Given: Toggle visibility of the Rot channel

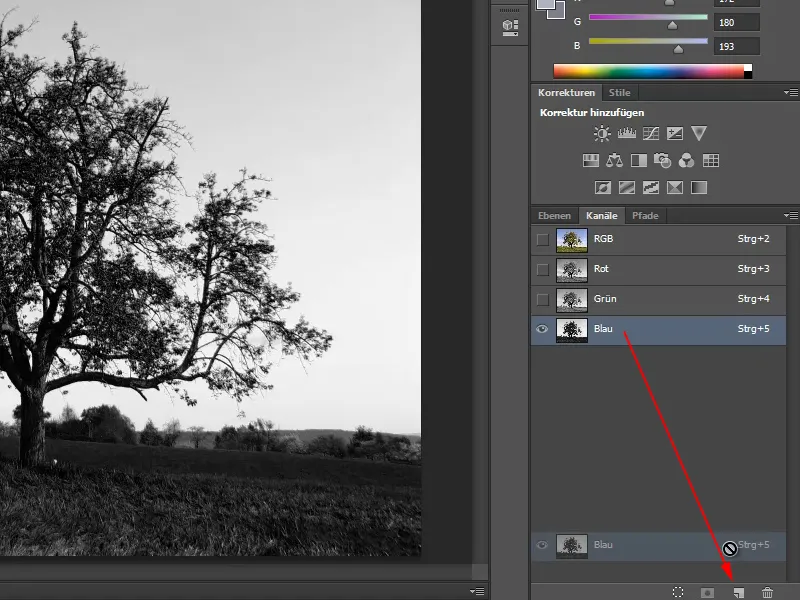Looking at the screenshot, I should pyautogui.click(x=542, y=269).
